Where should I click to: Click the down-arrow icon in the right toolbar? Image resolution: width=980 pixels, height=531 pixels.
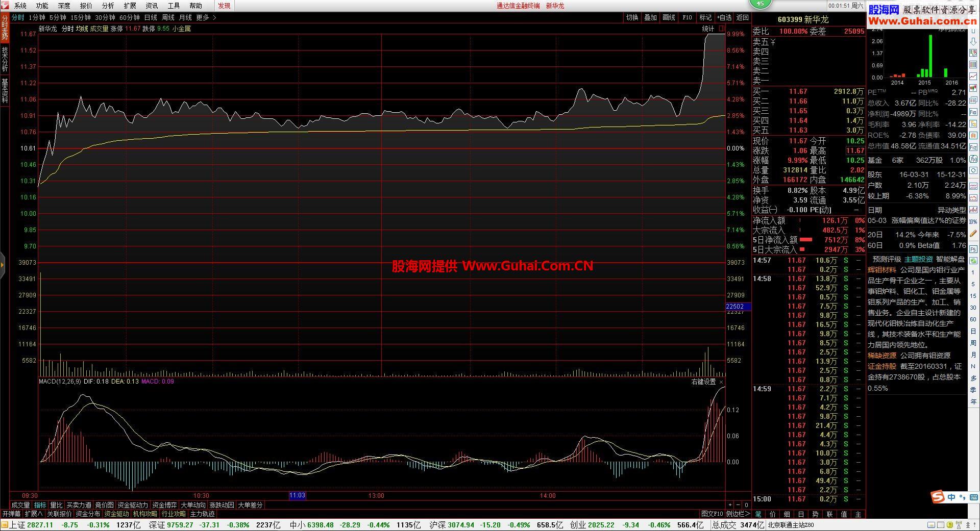pyautogui.click(x=973, y=42)
